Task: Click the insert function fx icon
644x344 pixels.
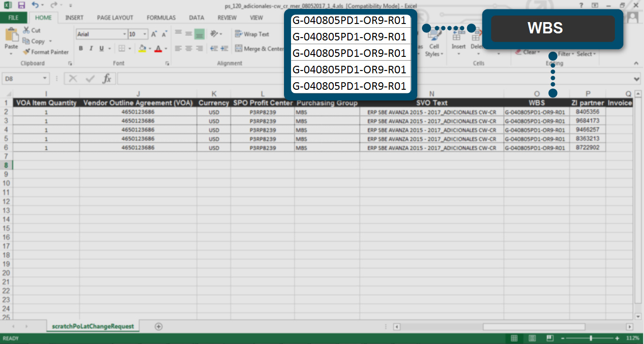Action: 107,78
